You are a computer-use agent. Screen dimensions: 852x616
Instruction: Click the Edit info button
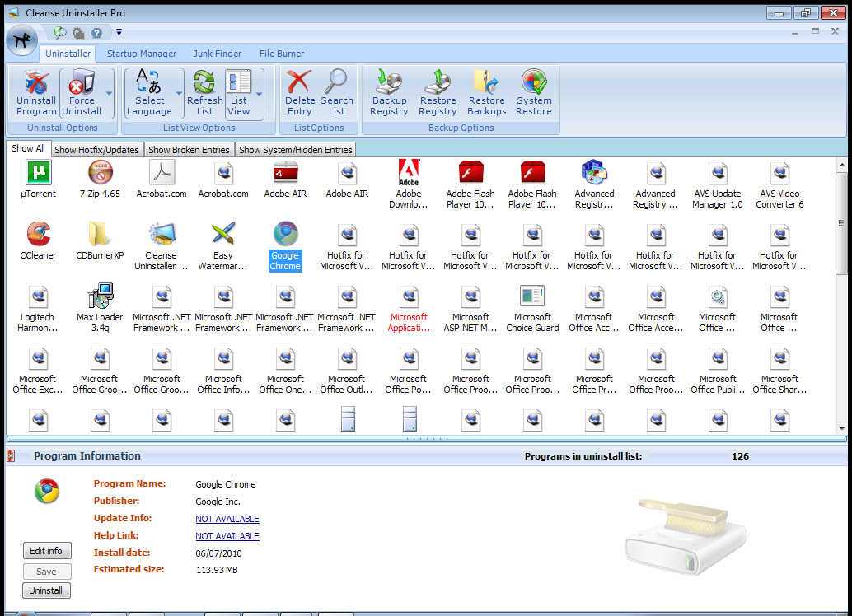point(46,551)
